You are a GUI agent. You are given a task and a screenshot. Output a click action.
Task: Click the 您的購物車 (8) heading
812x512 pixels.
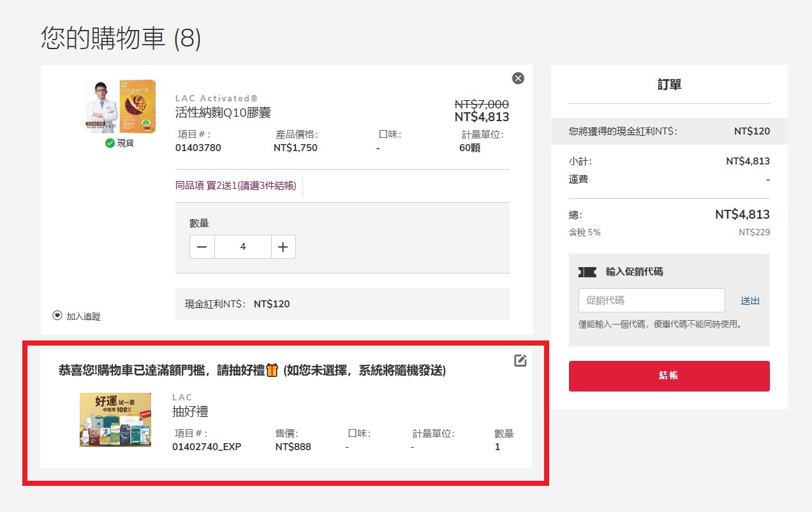click(x=121, y=38)
